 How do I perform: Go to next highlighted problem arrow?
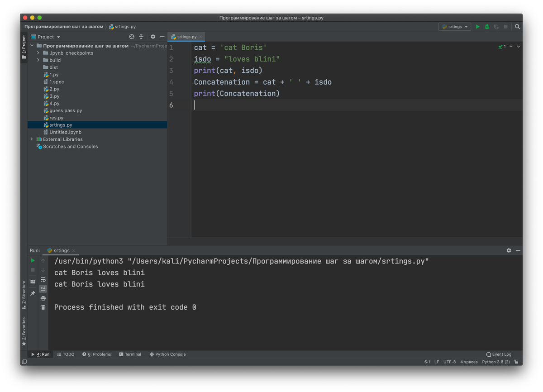click(519, 47)
